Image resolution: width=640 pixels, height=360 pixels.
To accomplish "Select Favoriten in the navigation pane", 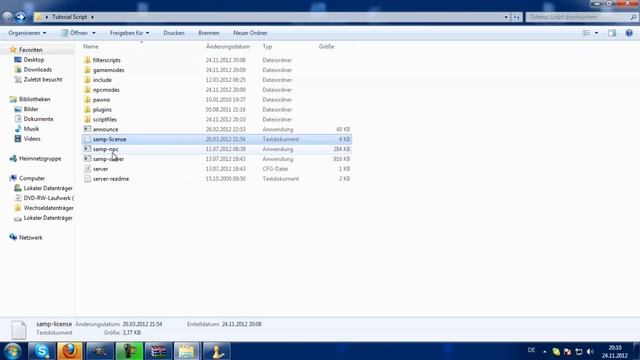I will click(x=31, y=50).
